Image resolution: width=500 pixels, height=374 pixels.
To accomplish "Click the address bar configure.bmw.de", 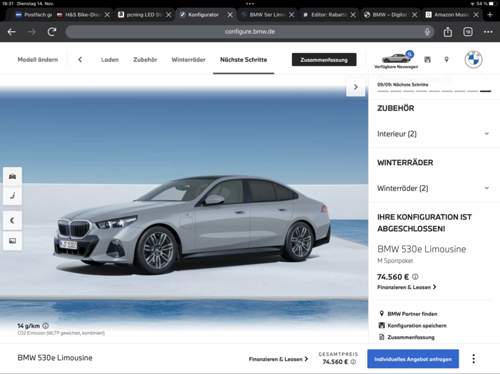I will pos(250,32).
